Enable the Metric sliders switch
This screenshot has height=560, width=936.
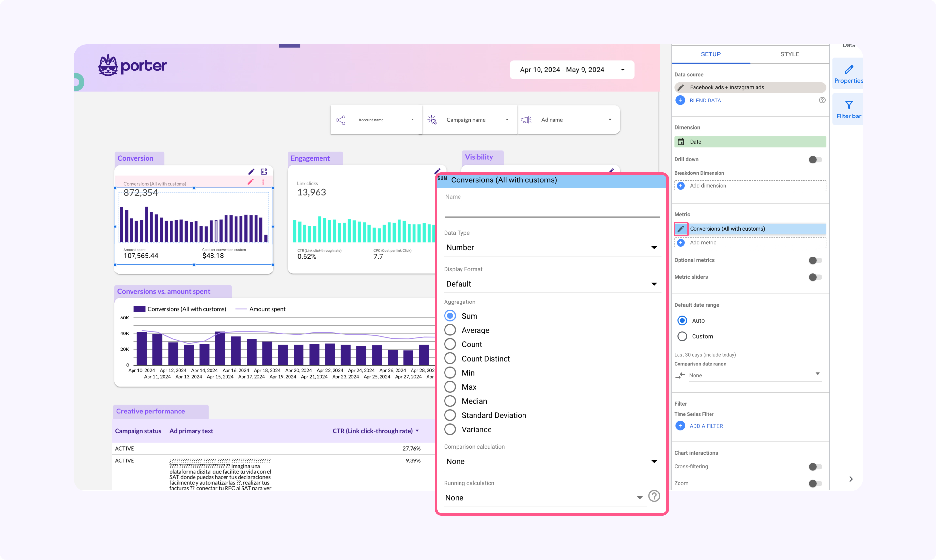coord(815,277)
